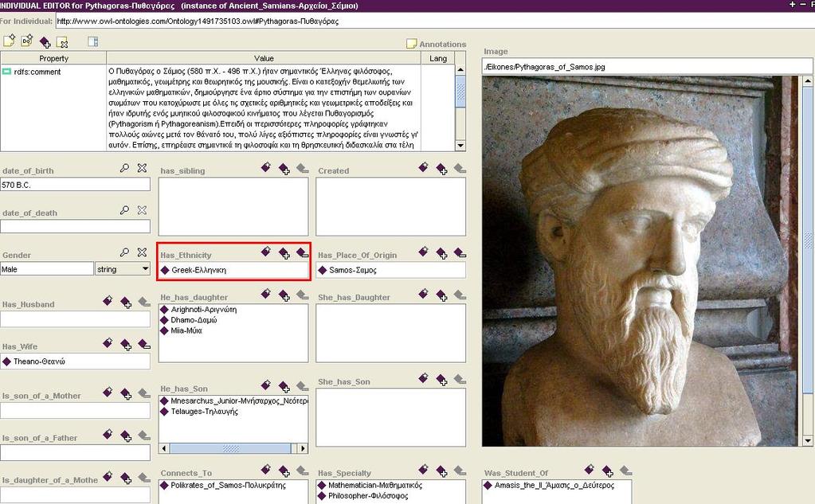Image resolution: width=815 pixels, height=504 pixels.
Task: Click the down arrow of image scrollbar
Action: [x=807, y=440]
